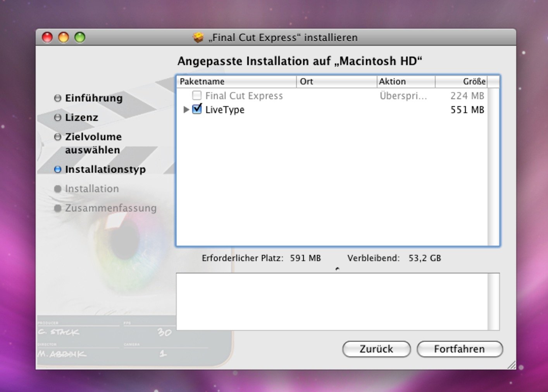Click the Aktion column header

coord(406,81)
